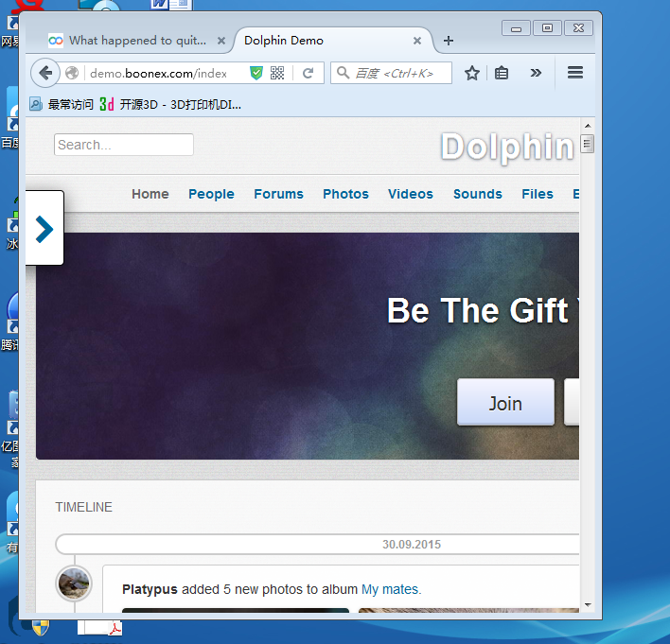Close the Dolphin Demo tab
This screenshot has height=644, width=670.
(x=417, y=41)
